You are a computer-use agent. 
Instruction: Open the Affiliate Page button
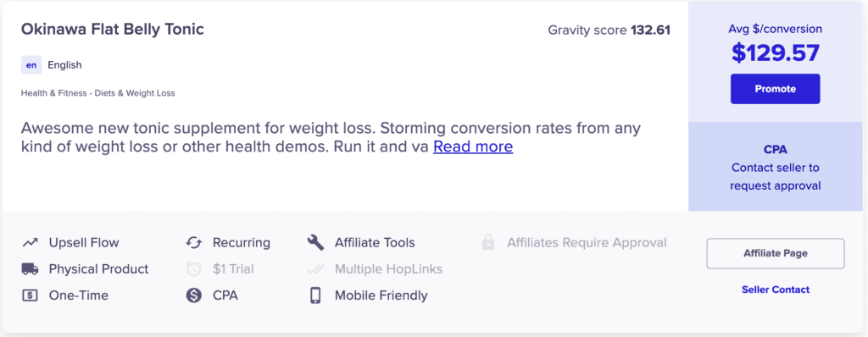tap(775, 253)
